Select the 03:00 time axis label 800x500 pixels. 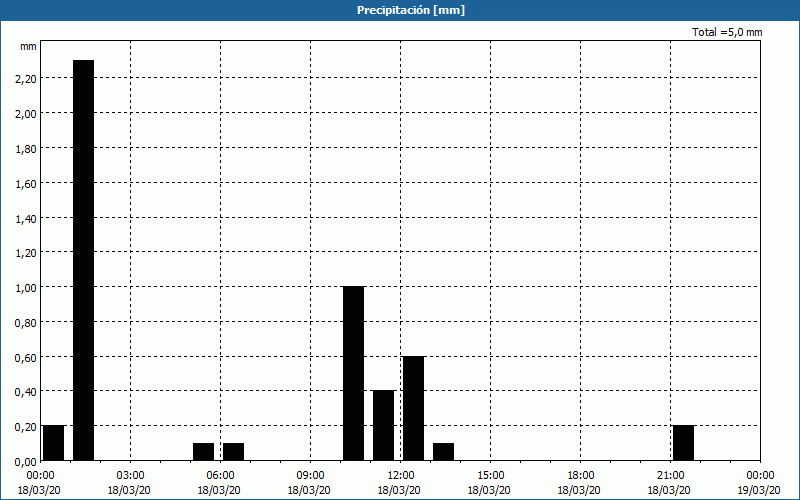click(x=131, y=476)
